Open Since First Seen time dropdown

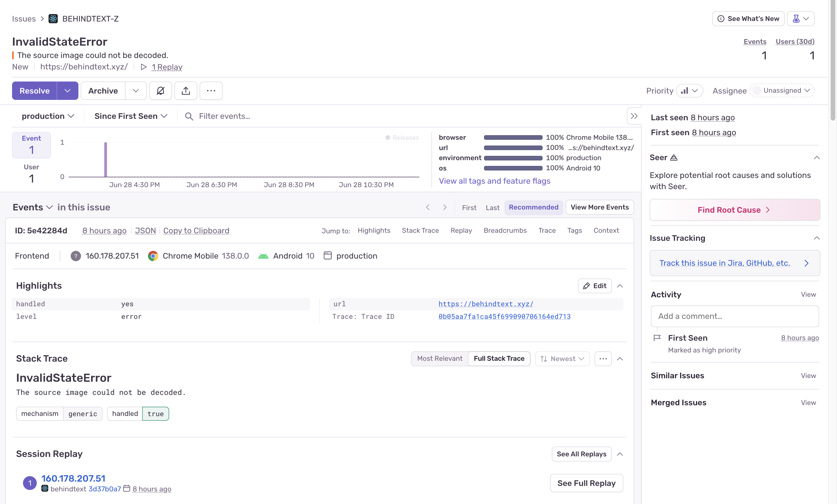(x=131, y=116)
